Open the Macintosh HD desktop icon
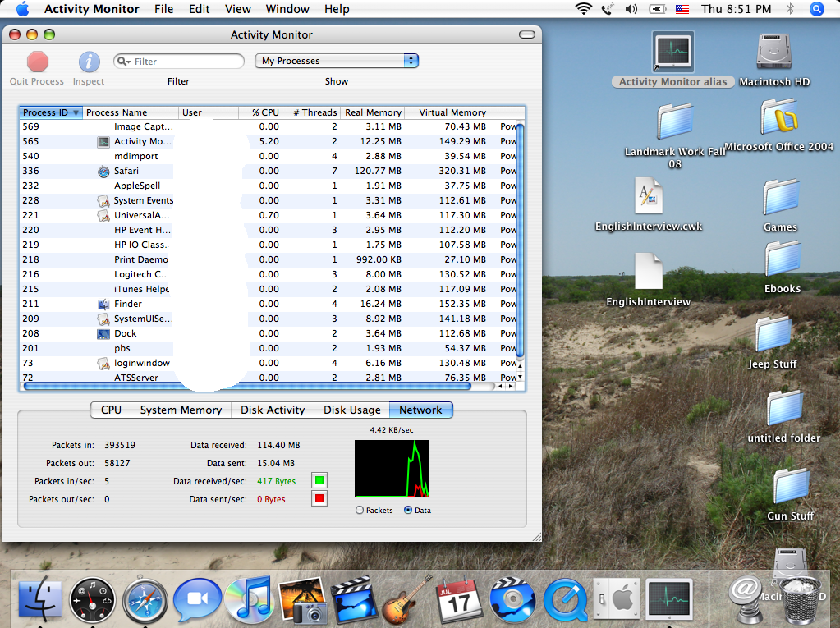 (773, 54)
